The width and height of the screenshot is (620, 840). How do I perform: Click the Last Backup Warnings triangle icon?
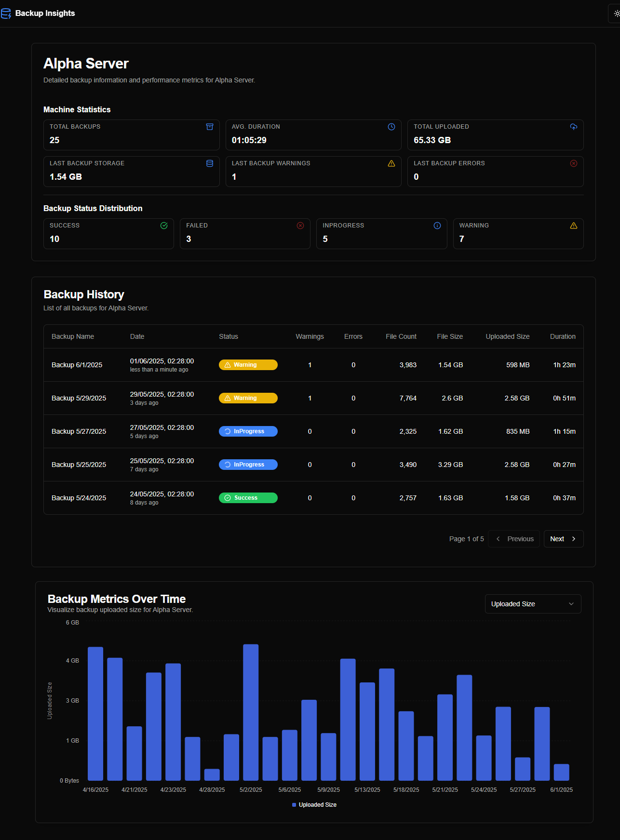coord(391,163)
